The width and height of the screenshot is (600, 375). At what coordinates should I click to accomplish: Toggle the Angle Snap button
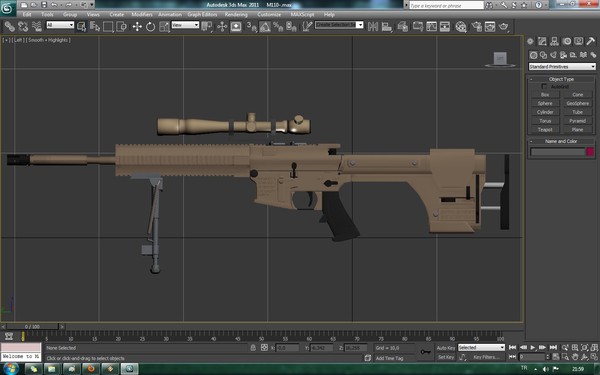click(x=265, y=26)
